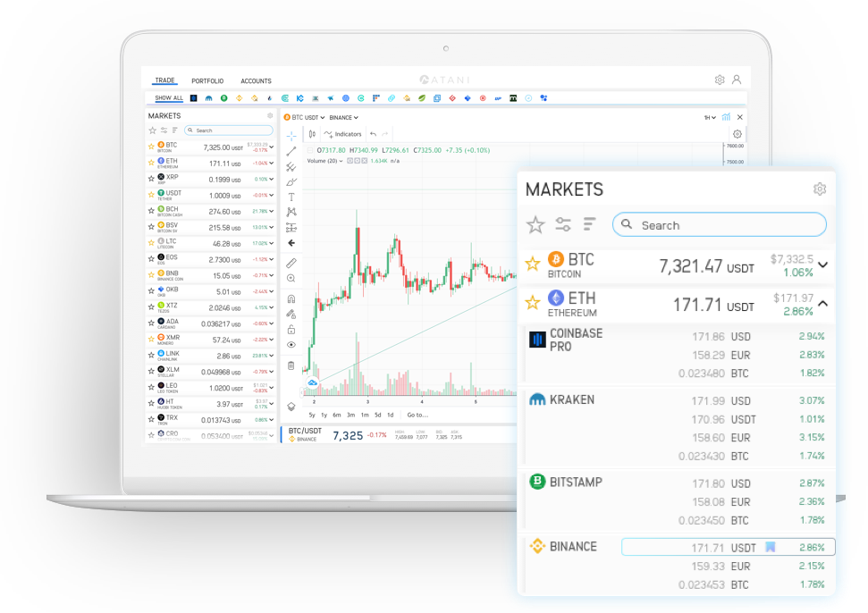Select SHOW ALL in exchange bar
The image size is (868, 613).
tap(169, 98)
